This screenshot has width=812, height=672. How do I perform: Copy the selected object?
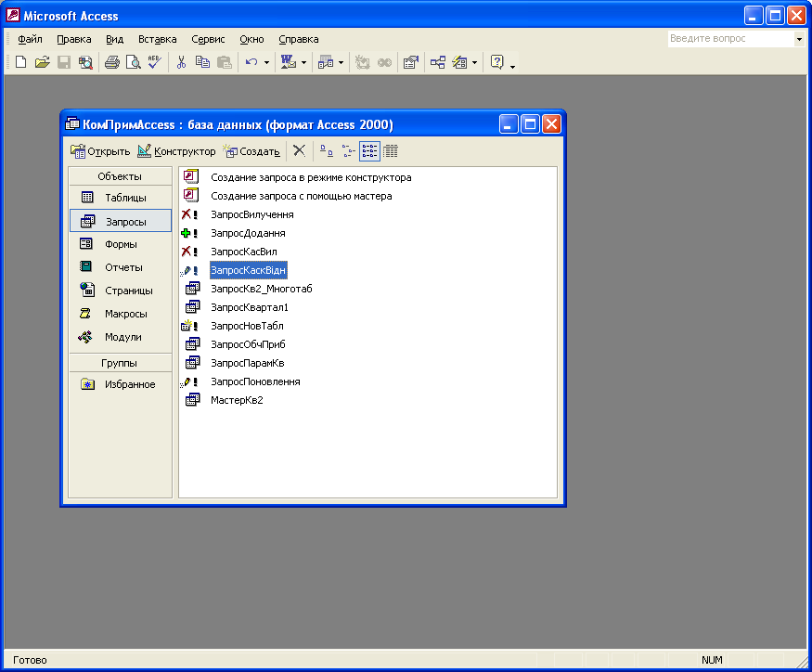[x=202, y=63]
